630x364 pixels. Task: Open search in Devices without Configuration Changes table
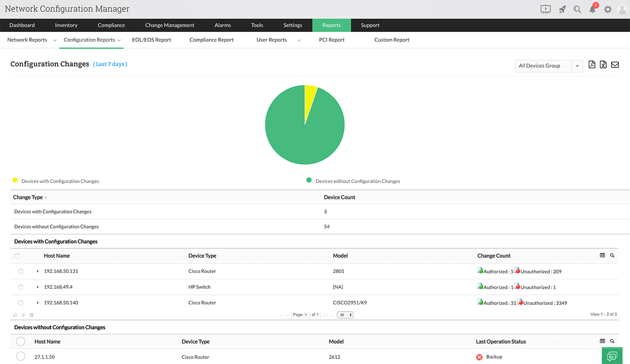click(612, 341)
